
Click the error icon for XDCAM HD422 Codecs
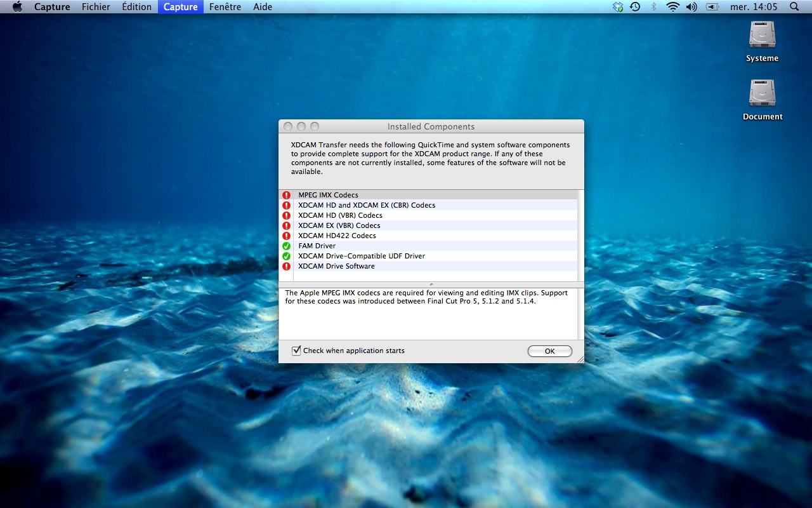tap(286, 236)
